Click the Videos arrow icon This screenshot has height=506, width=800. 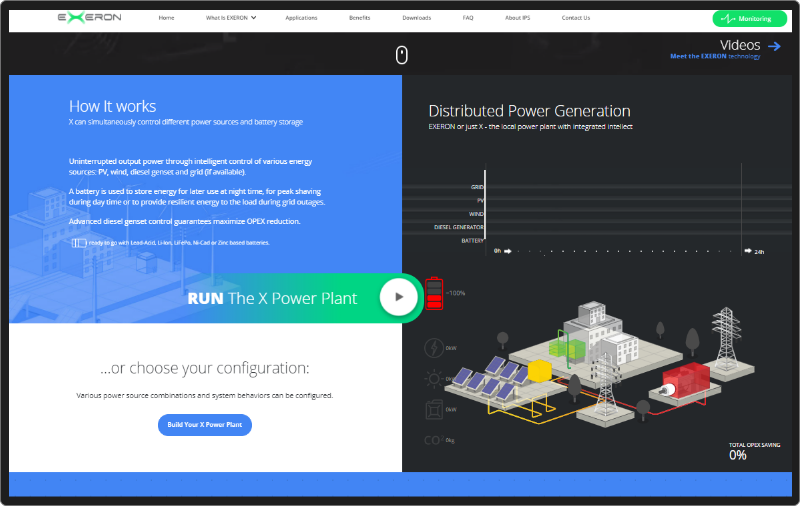(x=774, y=46)
